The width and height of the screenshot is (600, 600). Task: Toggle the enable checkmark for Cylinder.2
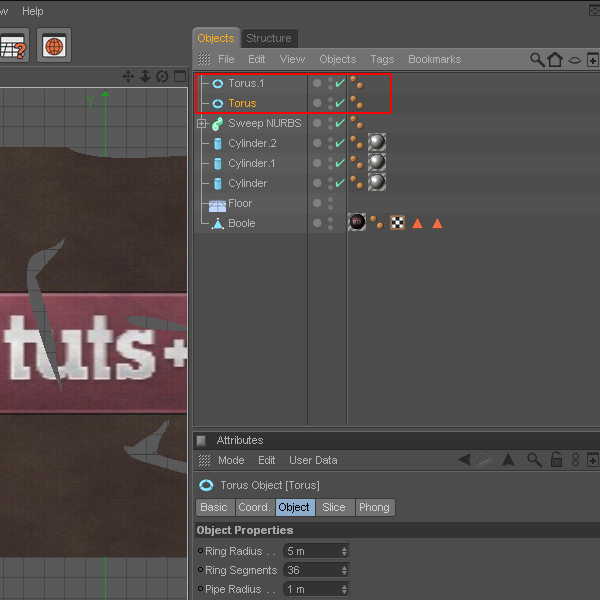click(x=340, y=143)
